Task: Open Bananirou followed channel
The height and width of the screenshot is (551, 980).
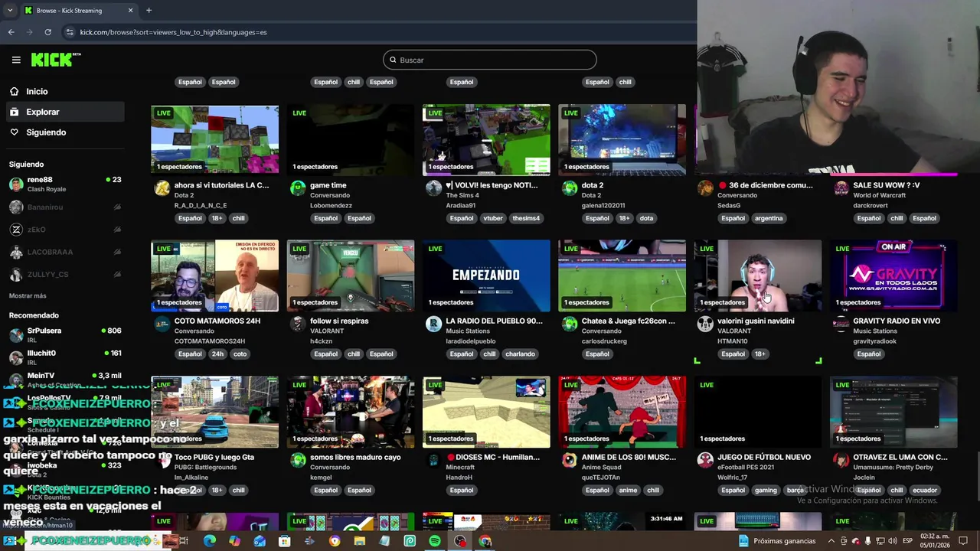Action: click(66, 207)
